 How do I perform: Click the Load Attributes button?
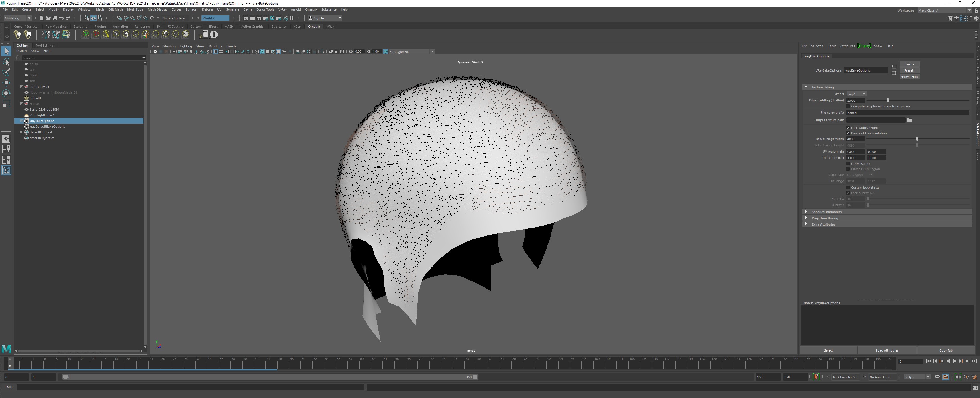[887, 350]
